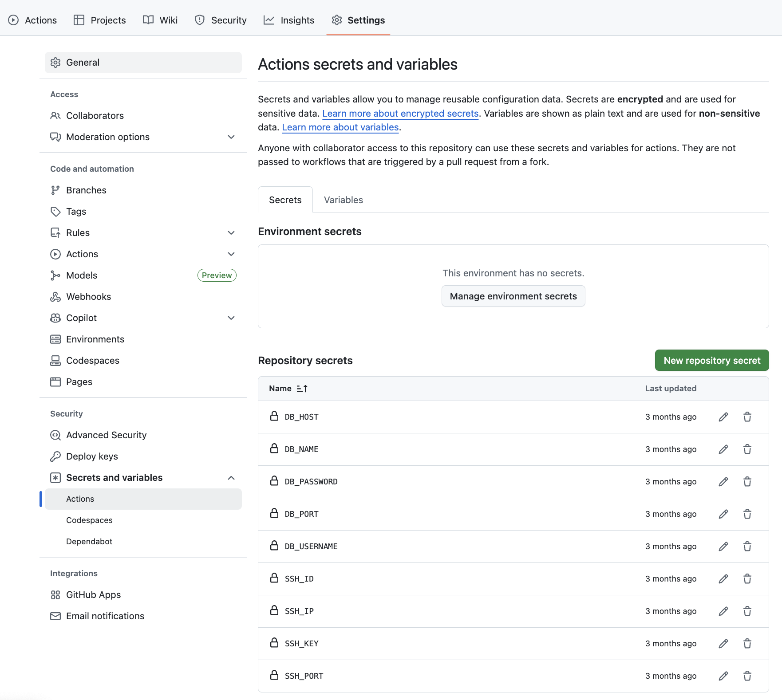Edit the SSH_ID secret pencil icon

tap(723, 579)
